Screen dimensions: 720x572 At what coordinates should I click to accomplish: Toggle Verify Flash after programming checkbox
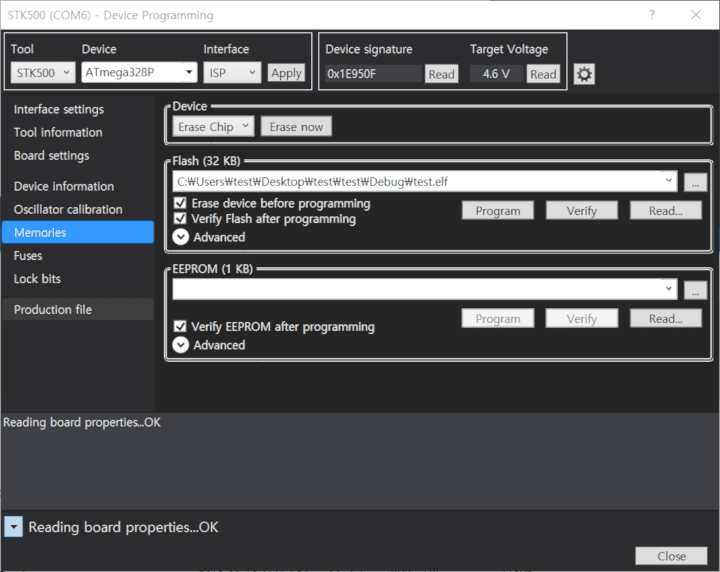click(x=180, y=219)
